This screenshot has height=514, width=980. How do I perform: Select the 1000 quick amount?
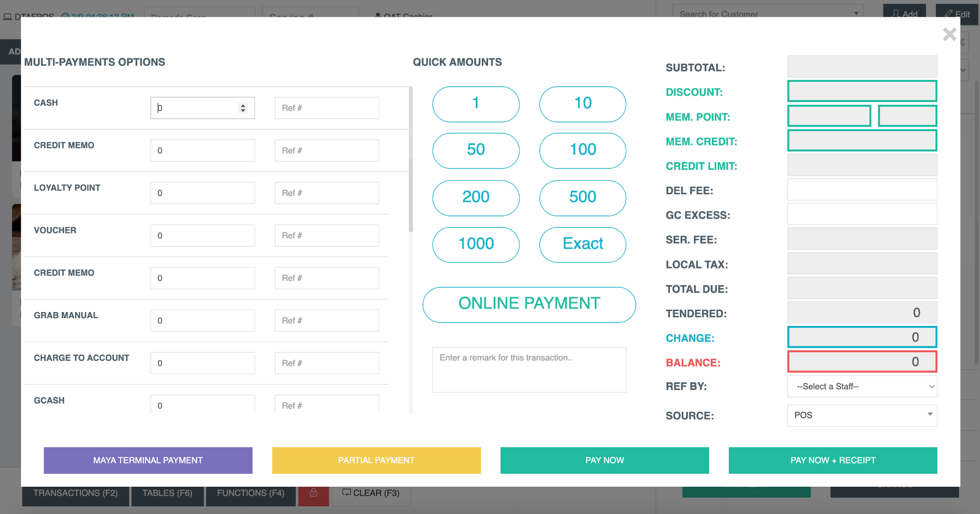(x=476, y=244)
